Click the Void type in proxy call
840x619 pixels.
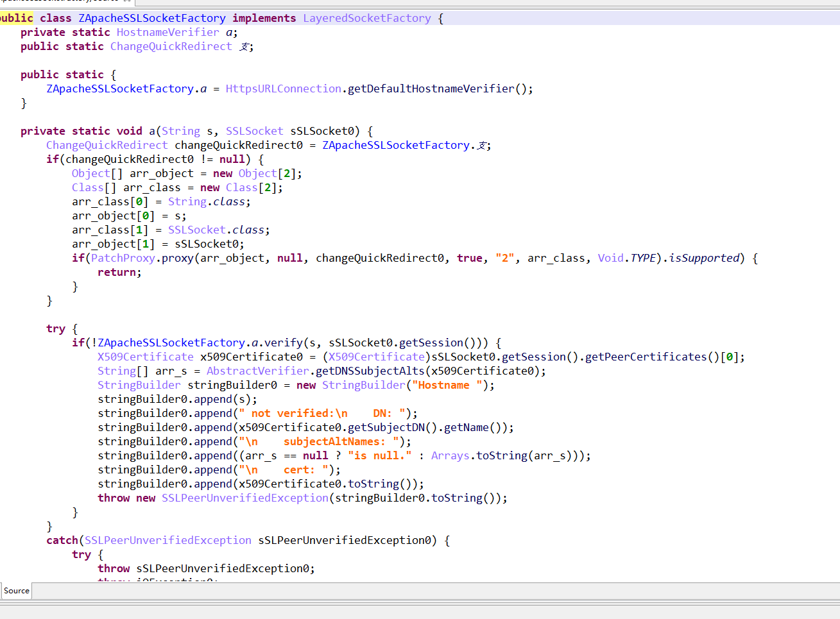click(x=610, y=258)
